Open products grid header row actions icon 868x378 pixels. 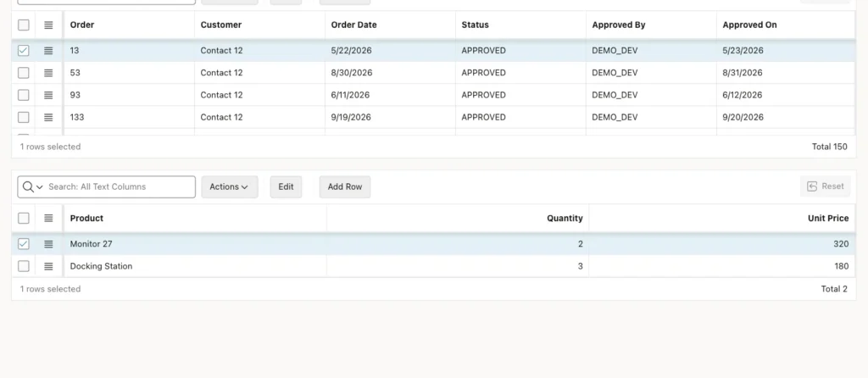point(48,218)
